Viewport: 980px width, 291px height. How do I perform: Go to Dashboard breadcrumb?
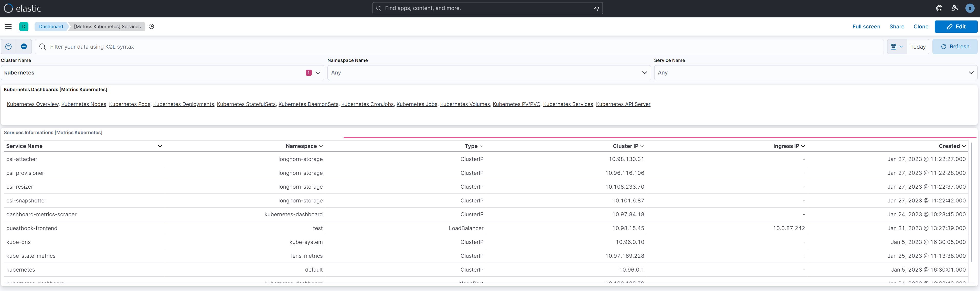pyautogui.click(x=51, y=27)
